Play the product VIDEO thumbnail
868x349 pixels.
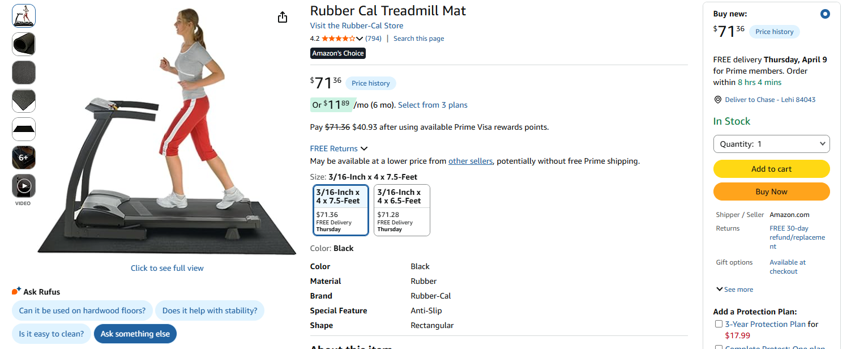click(23, 185)
